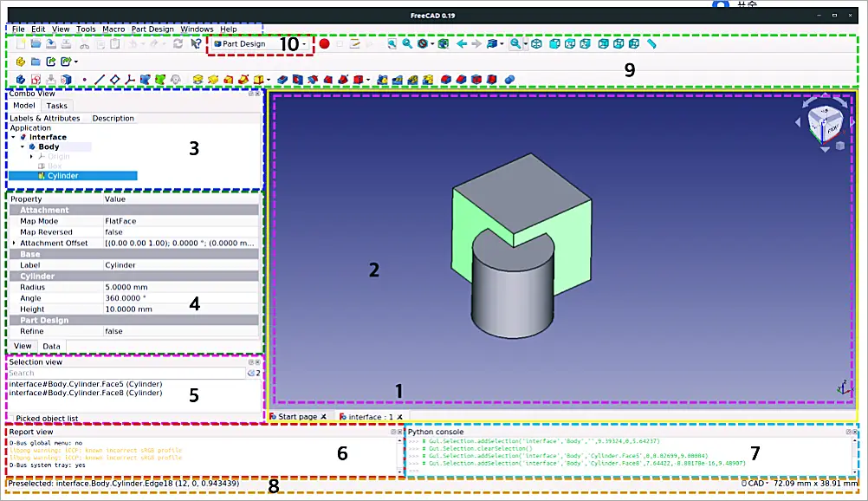Viewport: 868px width, 501px height.
Task: Select the Datum Plane tool
Action: point(114,80)
